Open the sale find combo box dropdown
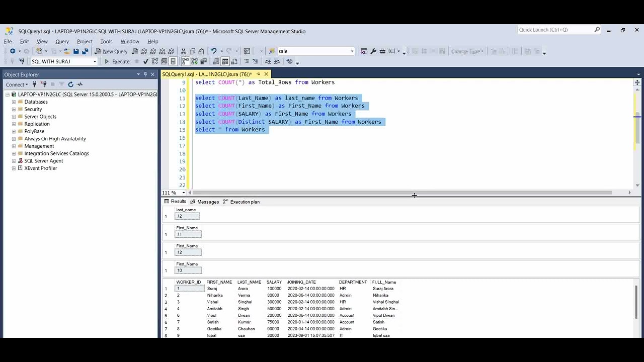The height and width of the screenshot is (362, 644). point(352,51)
